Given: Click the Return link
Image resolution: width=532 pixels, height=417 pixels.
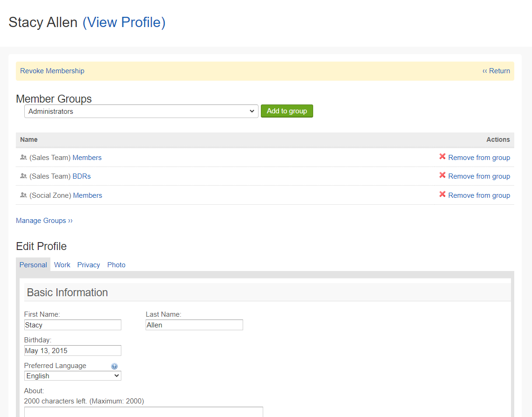Looking at the screenshot, I should pyautogui.click(x=496, y=70).
